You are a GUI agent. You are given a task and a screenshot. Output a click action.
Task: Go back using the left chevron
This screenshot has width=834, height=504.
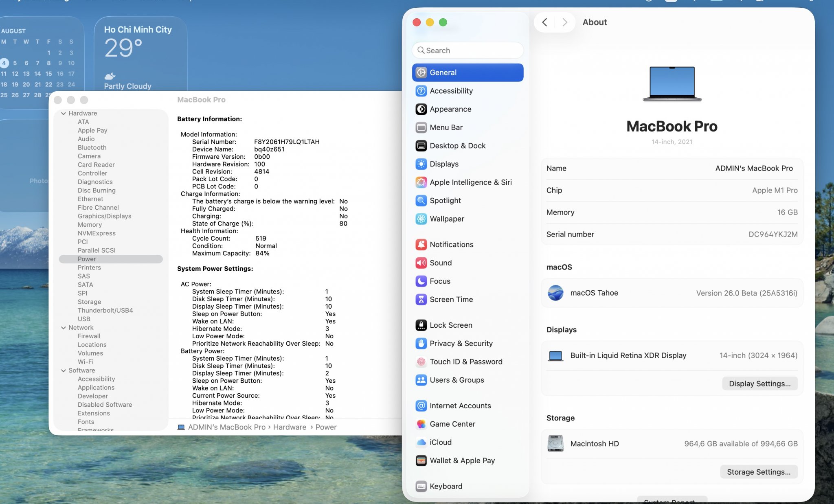[544, 22]
